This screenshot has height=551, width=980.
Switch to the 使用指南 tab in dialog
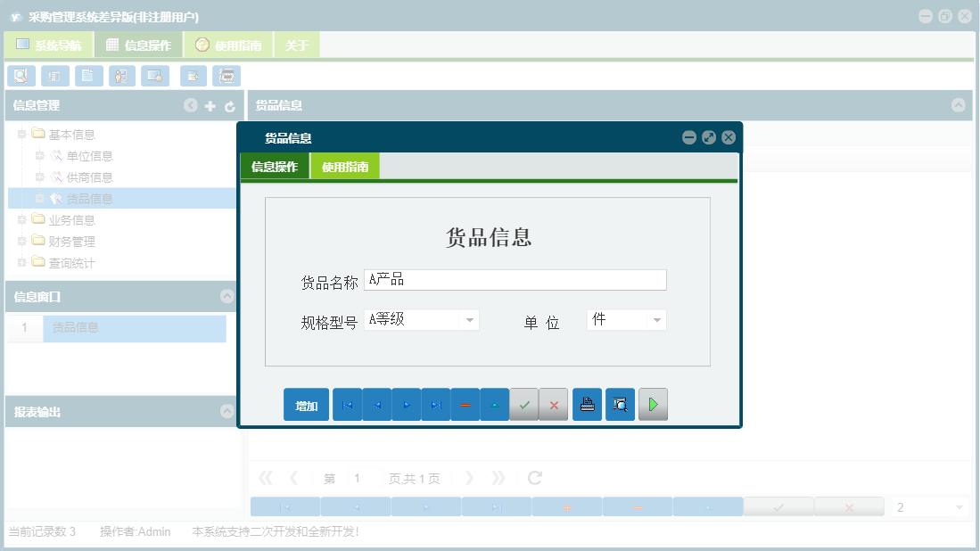coord(345,166)
